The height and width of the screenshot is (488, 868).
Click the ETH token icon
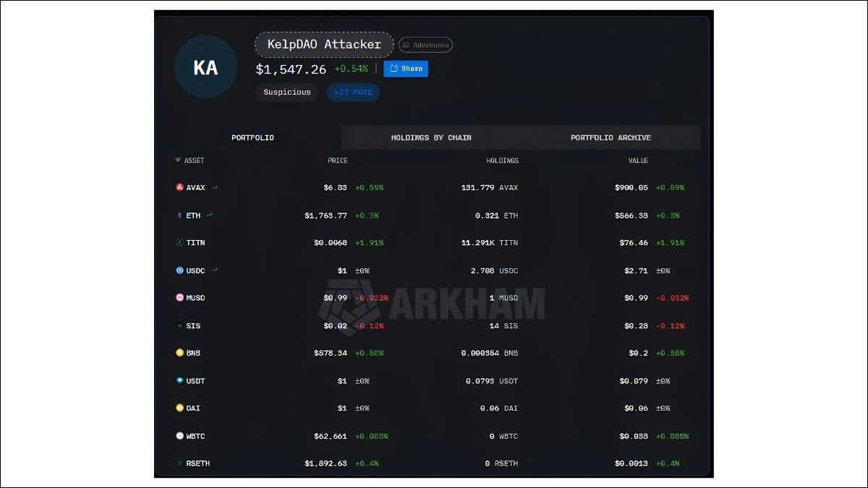[x=180, y=215]
